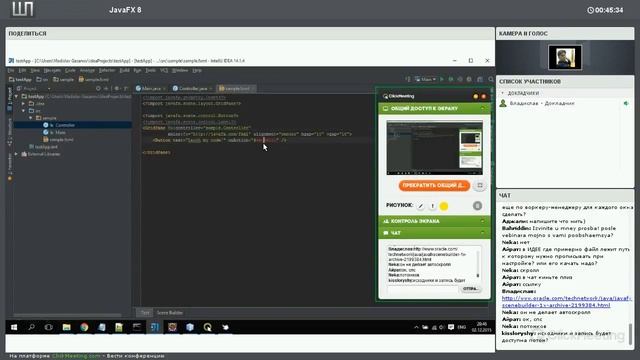Select the pointer marker drawing tool
The width and height of the screenshot is (640, 360).
click(432, 206)
